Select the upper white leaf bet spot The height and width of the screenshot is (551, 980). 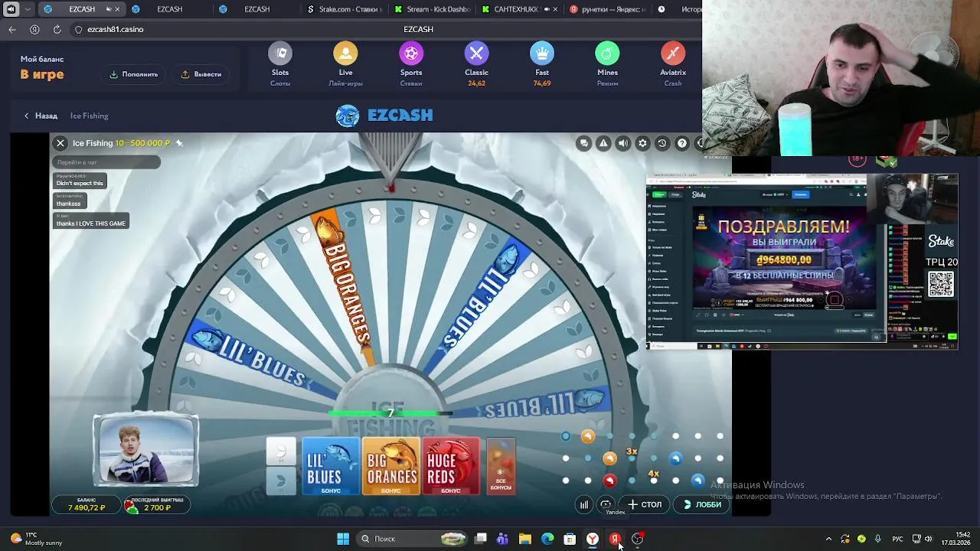coord(281,452)
